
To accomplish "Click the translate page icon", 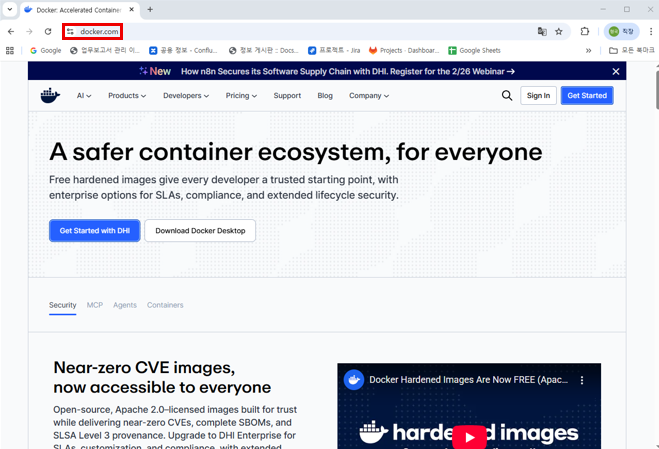I will [x=542, y=32].
